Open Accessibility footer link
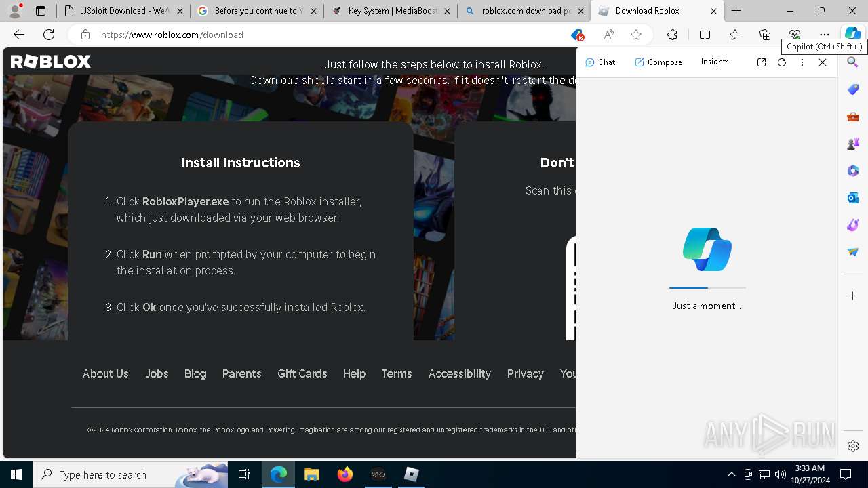The height and width of the screenshot is (488, 868). pos(459,373)
